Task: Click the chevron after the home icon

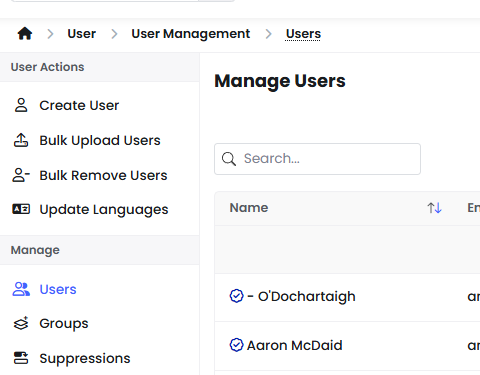Action: tap(50, 34)
